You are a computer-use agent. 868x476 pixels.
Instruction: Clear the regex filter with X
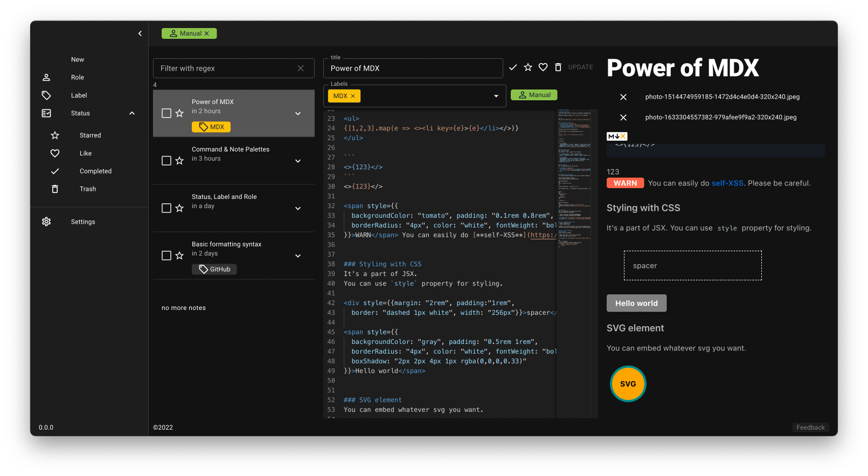[x=301, y=68]
